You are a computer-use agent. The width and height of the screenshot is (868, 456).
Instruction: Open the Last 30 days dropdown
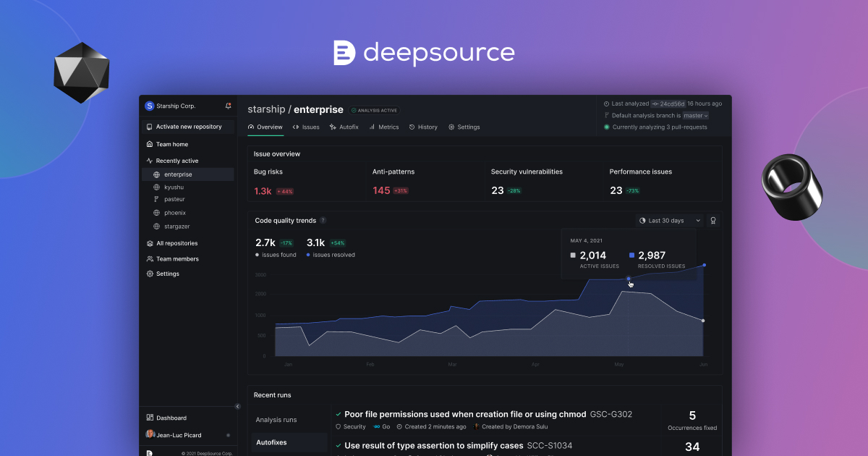pos(669,220)
